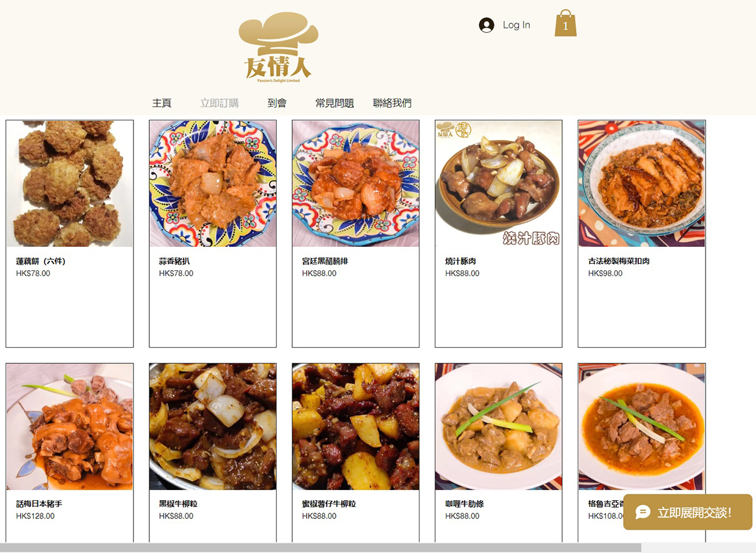Navigate to 聯絡我們
Screen dimensions: 756x553
[392, 103]
